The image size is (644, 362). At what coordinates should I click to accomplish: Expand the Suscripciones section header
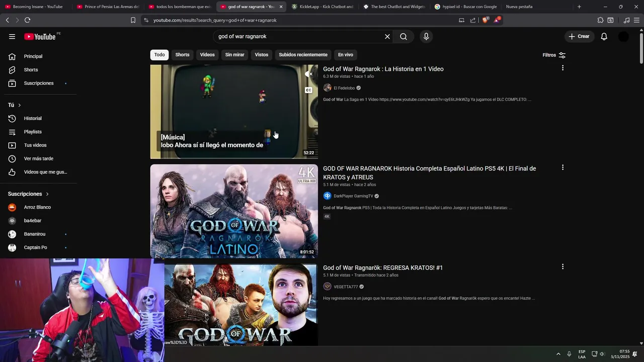point(29,194)
